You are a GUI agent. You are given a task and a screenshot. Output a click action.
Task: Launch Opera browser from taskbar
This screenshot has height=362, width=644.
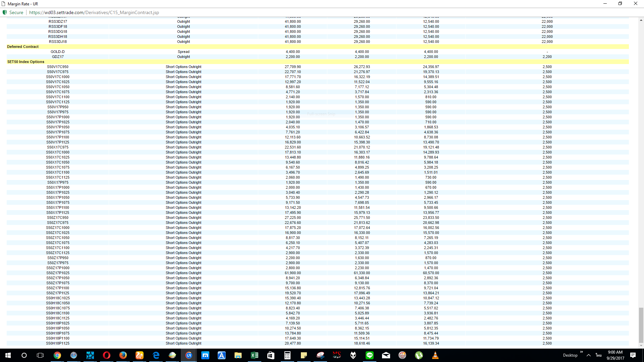(107, 355)
